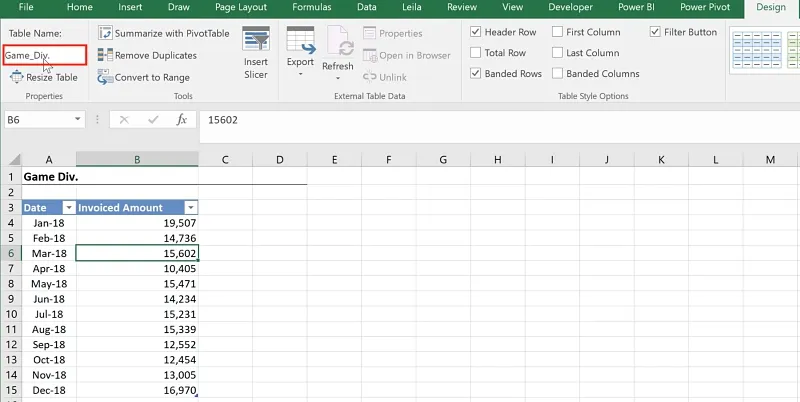
Task: Click the Remove Duplicates icon
Action: click(x=105, y=55)
